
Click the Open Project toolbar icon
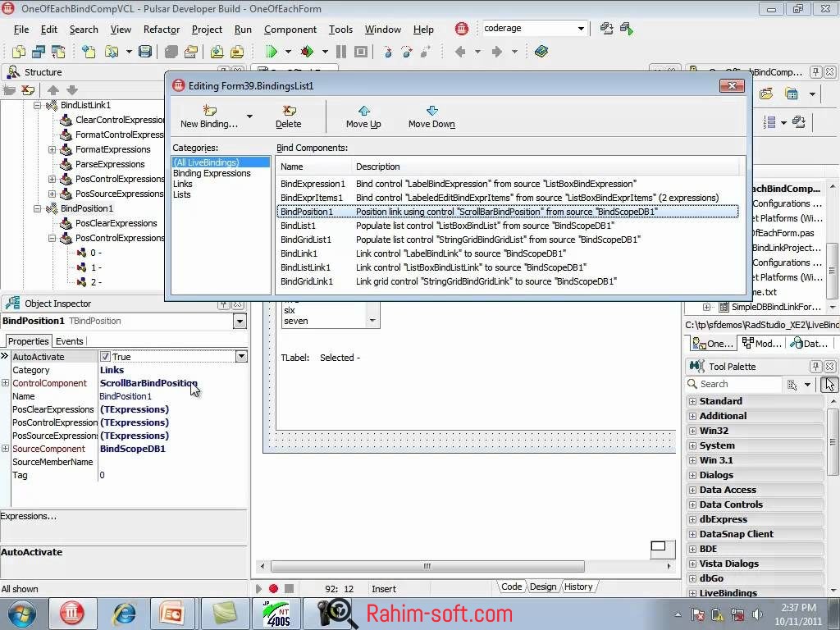coord(191,52)
